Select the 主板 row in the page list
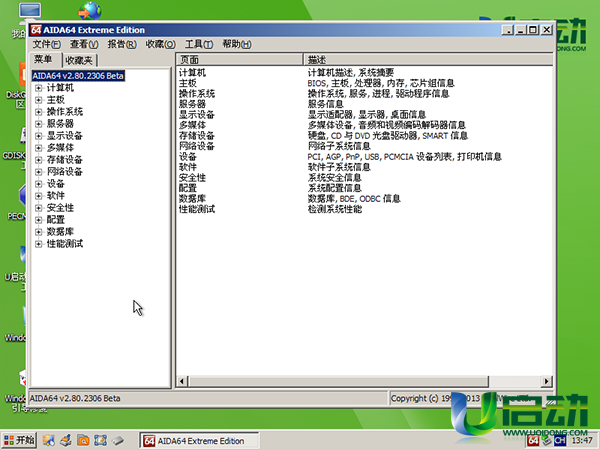The width and height of the screenshot is (600, 450). (x=188, y=83)
